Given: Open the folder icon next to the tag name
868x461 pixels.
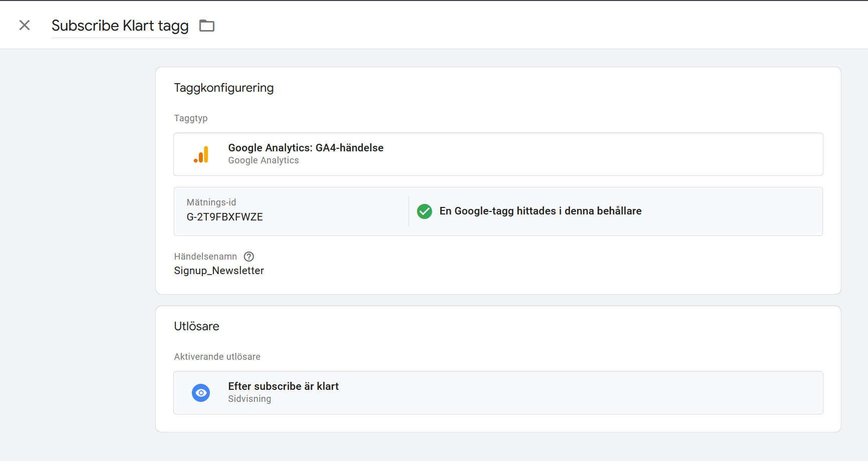Looking at the screenshot, I should 207,26.
